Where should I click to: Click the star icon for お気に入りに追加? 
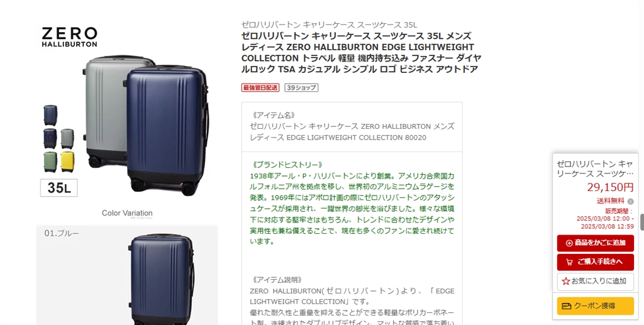565,281
